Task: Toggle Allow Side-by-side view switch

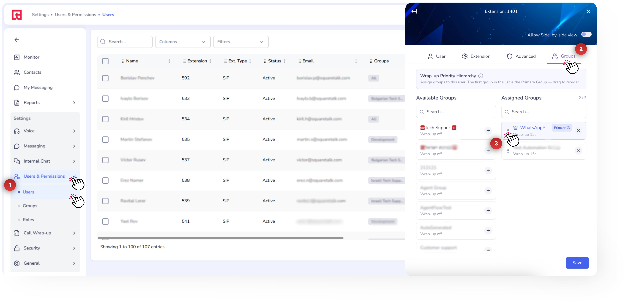Action: point(586,34)
